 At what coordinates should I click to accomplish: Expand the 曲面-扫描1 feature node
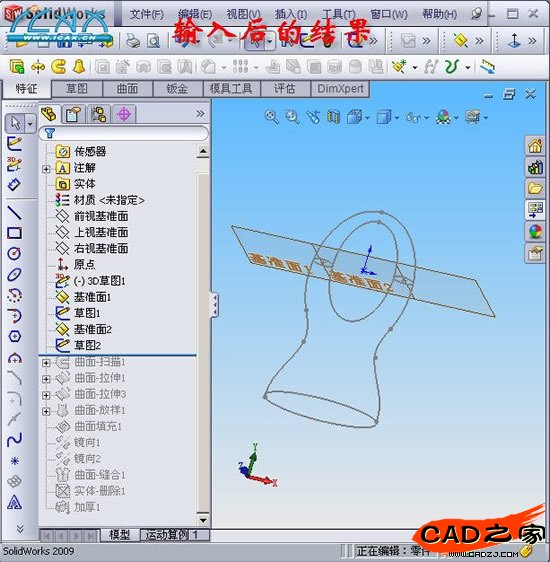point(46,363)
